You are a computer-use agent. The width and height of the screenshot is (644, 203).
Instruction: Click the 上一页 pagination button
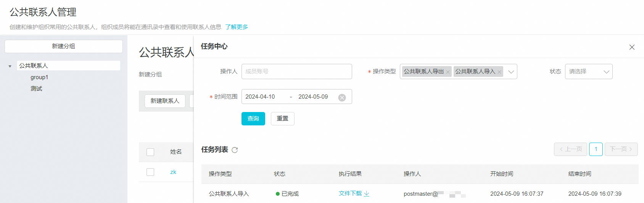571,149
